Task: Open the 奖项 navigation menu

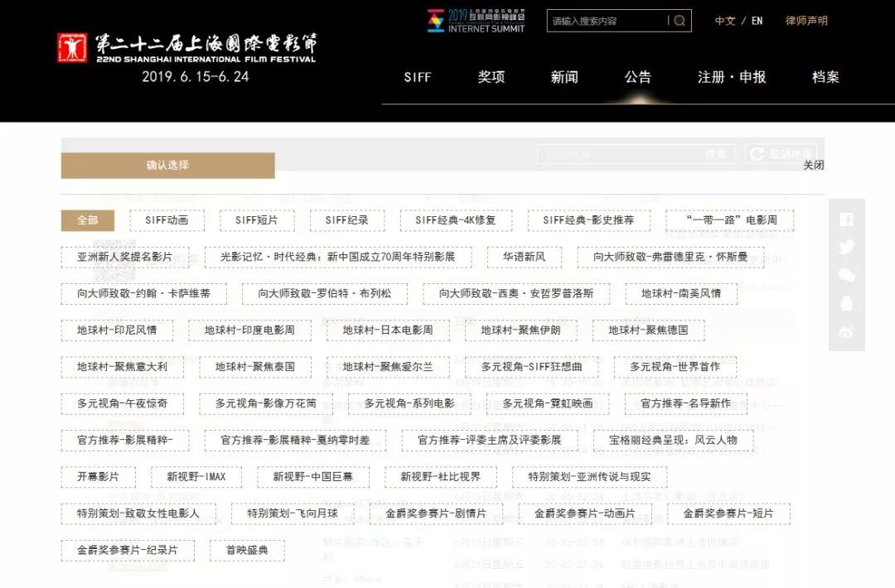Action: click(x=491, y=77)
